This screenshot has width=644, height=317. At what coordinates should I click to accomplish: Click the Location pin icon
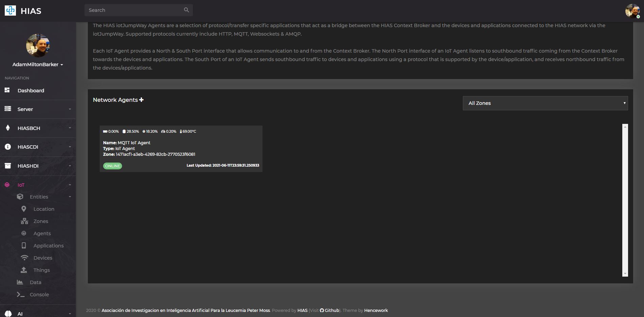point(23,209)
